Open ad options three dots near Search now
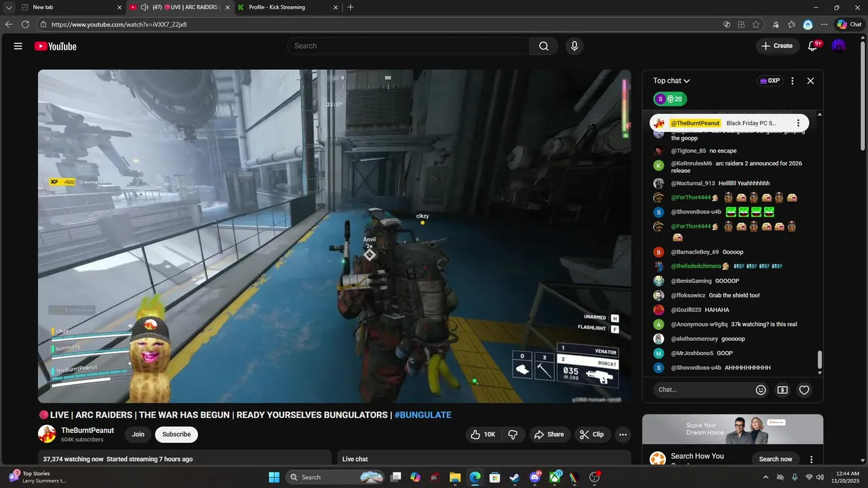The height and width of the screenshot is (488, 868). (811, 460)
